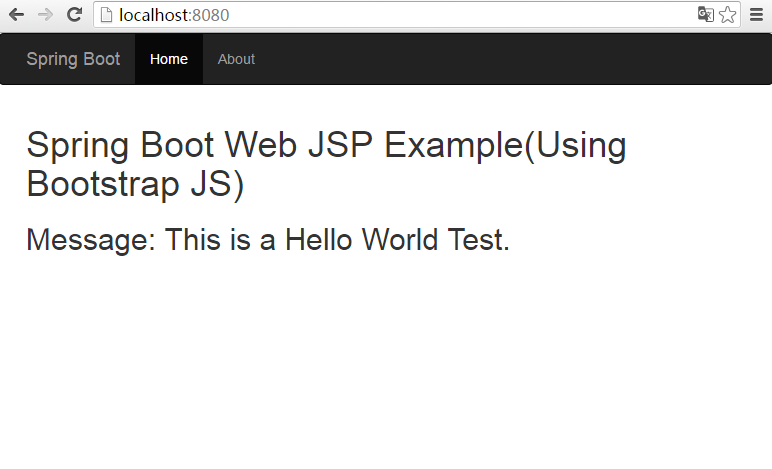
Task: Open the Chrome hamburger menu
Action: (756, 15)
